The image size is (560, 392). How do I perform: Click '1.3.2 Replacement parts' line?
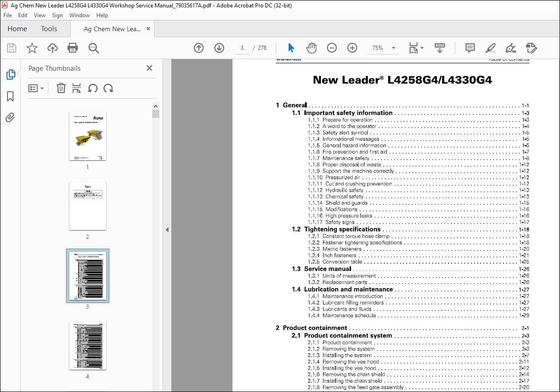[x=337, y=282]
